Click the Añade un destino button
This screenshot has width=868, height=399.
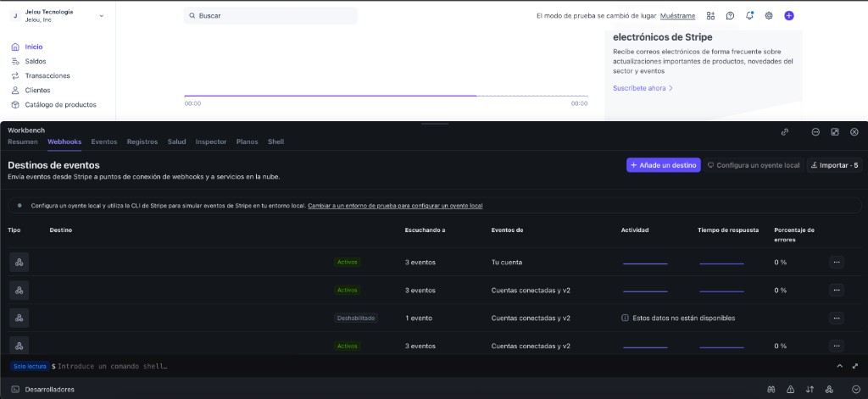[x=663, y=165]
